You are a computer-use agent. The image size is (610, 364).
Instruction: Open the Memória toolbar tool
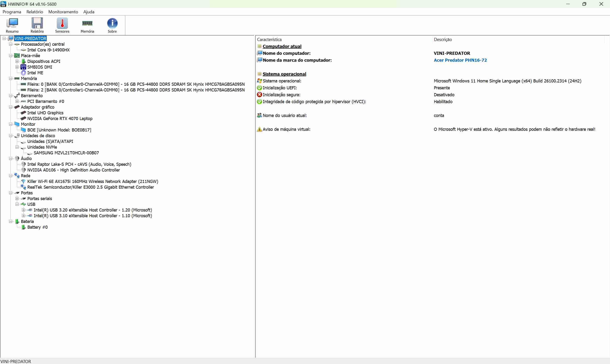pyautogui.click(x=87, y=25)
